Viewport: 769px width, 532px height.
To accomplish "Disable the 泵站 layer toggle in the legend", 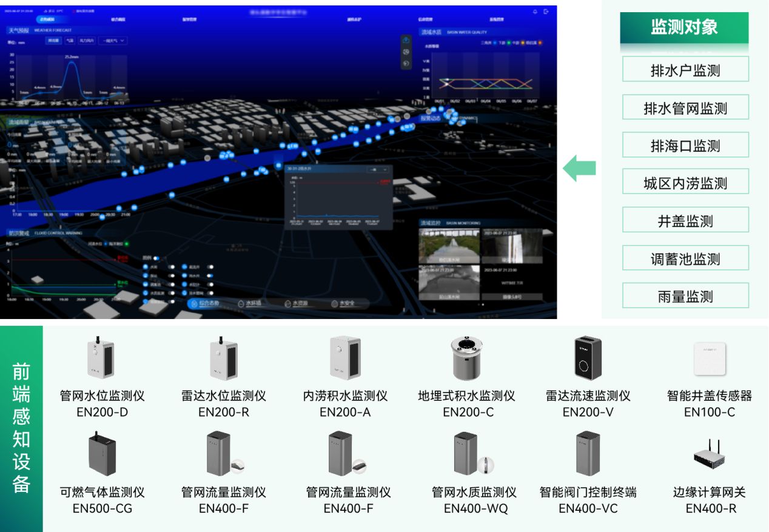I will (x=171, y=276).
